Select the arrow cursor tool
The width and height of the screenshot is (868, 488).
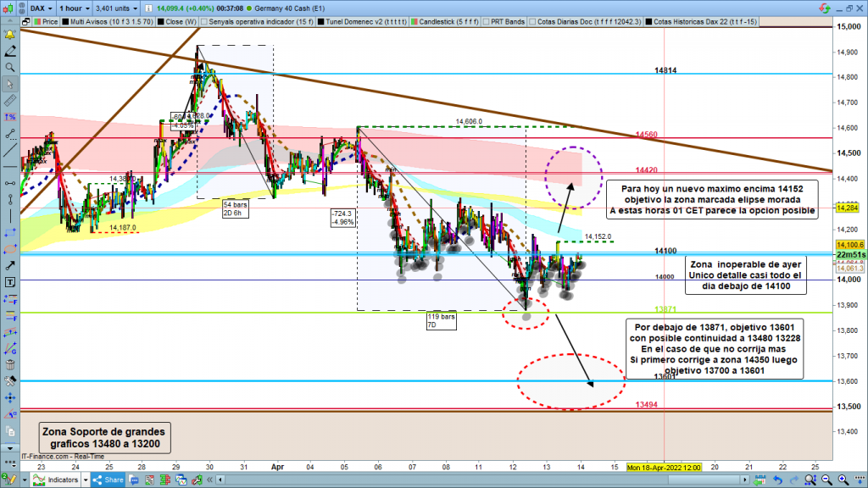click(9, 83)
